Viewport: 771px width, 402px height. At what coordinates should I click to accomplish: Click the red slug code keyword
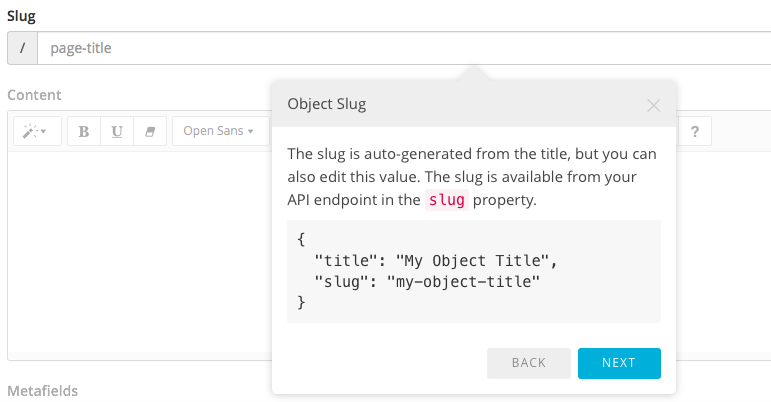click(447, 200)
